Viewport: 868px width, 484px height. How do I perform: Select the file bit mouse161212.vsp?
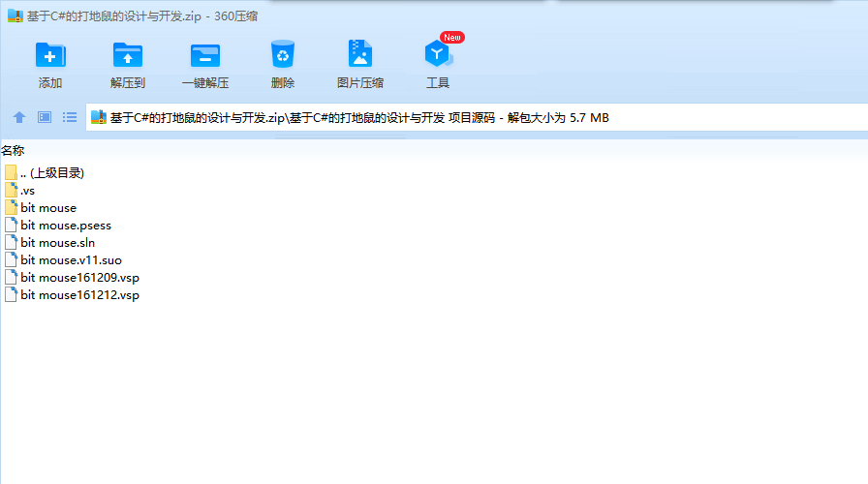pyautogui.click(x=72, y=295)
